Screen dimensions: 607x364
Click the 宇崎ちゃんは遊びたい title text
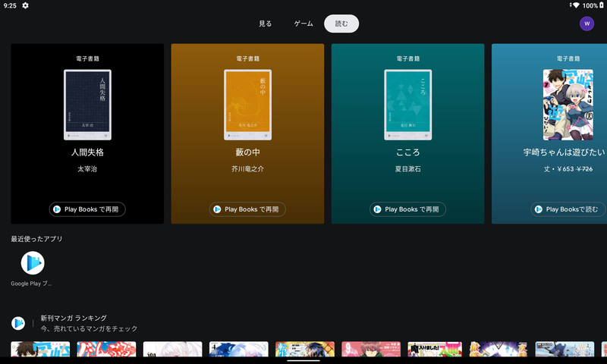click(564, 152)
